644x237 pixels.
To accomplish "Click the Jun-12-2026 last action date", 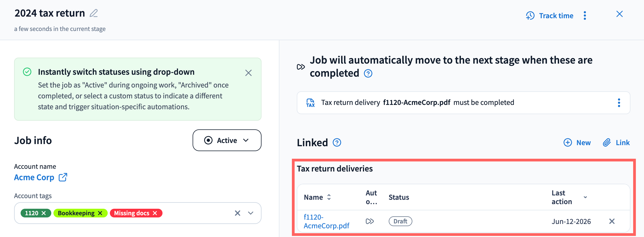I will (x=571, y=222).
